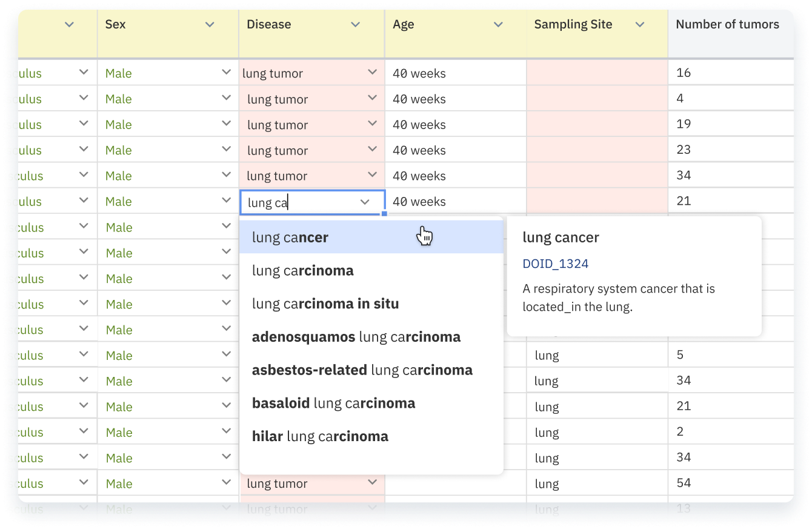Pick 'lung carcinoma in situ' option
This screenshot has height=529, width=812.
point(325,304)
